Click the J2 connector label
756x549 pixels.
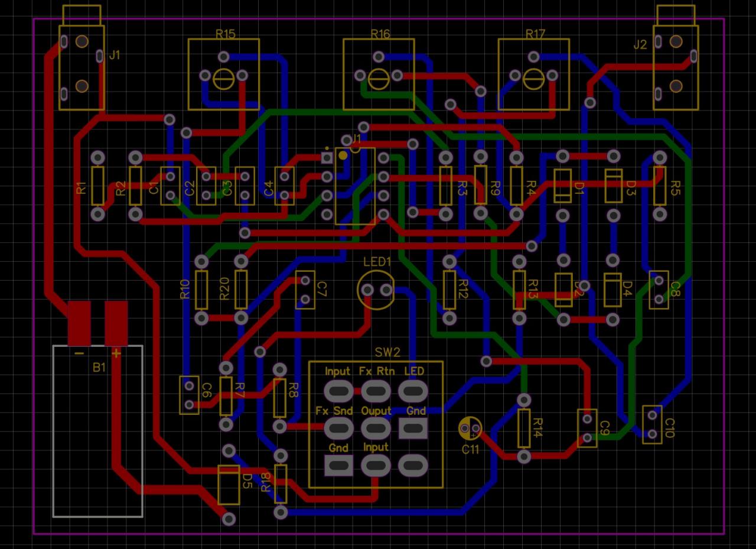[x=640, y=45]
